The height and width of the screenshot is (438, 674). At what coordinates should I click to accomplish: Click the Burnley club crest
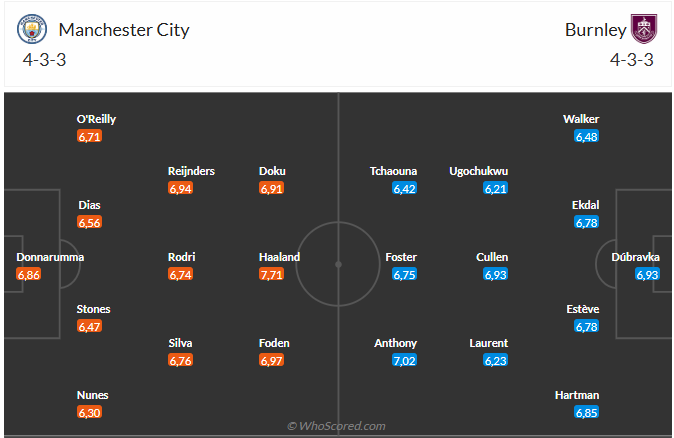click(641, 30)
